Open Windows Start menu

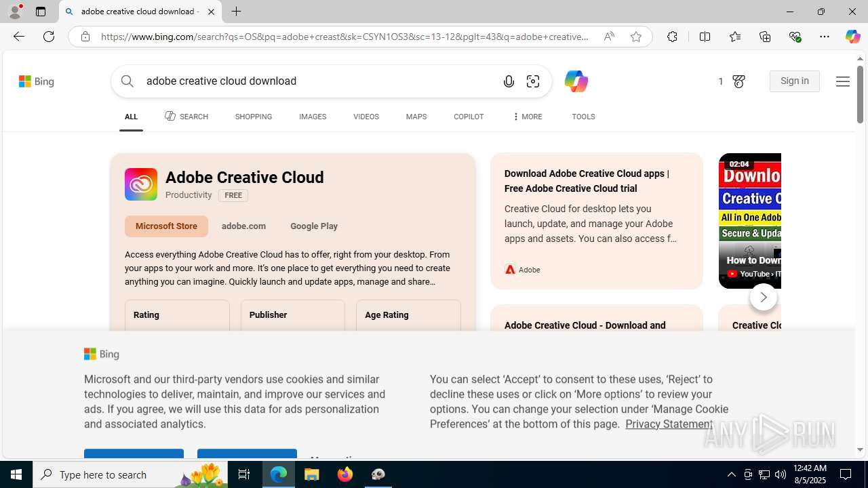tap(16, 474)
